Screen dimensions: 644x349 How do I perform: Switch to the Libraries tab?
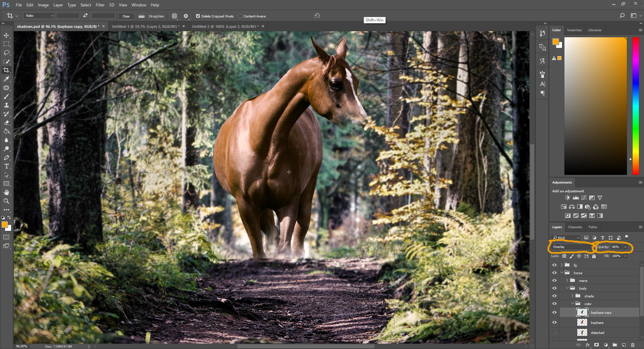click(x=595, y=30)
